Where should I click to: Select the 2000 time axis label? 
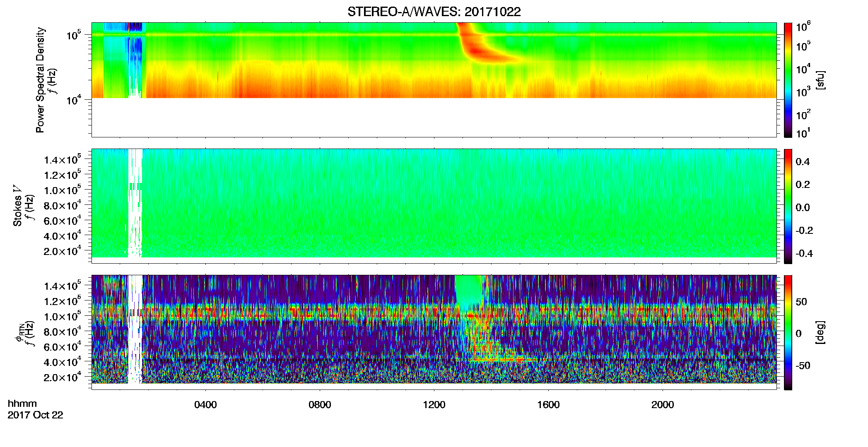point(663,405)
